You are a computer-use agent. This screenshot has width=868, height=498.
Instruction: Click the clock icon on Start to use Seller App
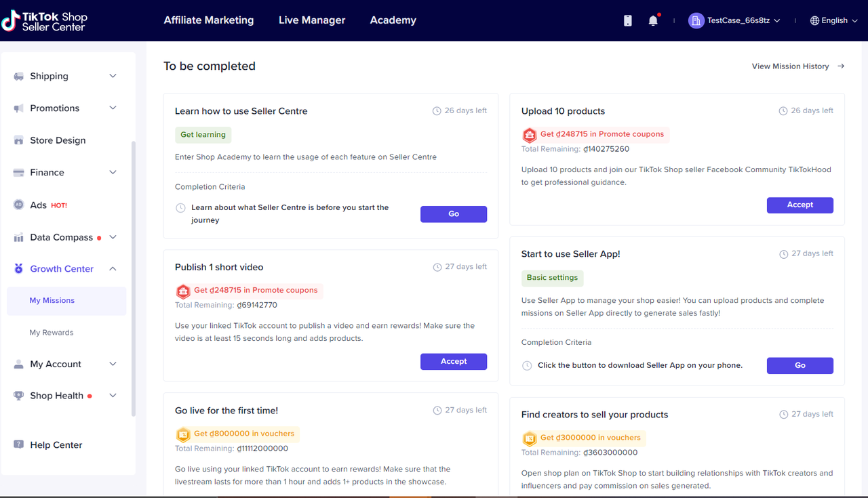pos(784,254)
